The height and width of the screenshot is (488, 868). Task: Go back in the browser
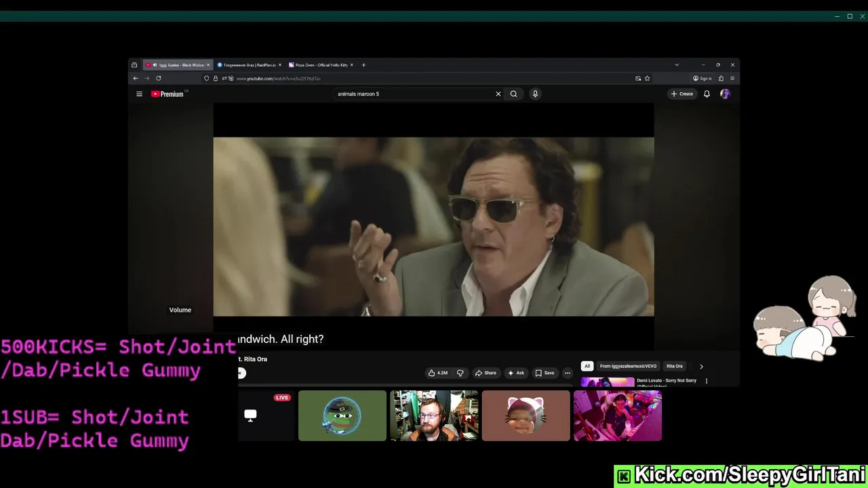pyautogui.click(x=136, y=79)
